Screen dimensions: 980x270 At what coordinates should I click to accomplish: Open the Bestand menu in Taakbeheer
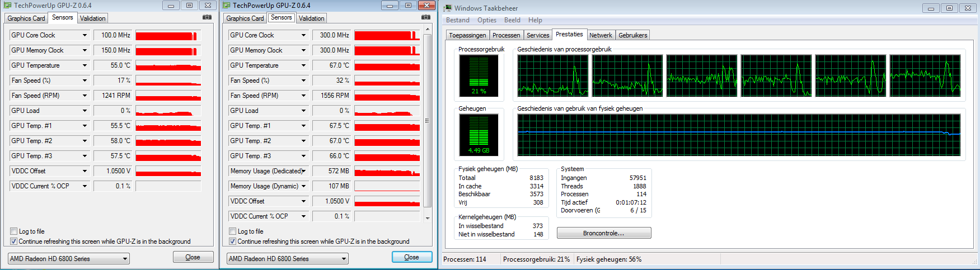(x=457, y=20)
